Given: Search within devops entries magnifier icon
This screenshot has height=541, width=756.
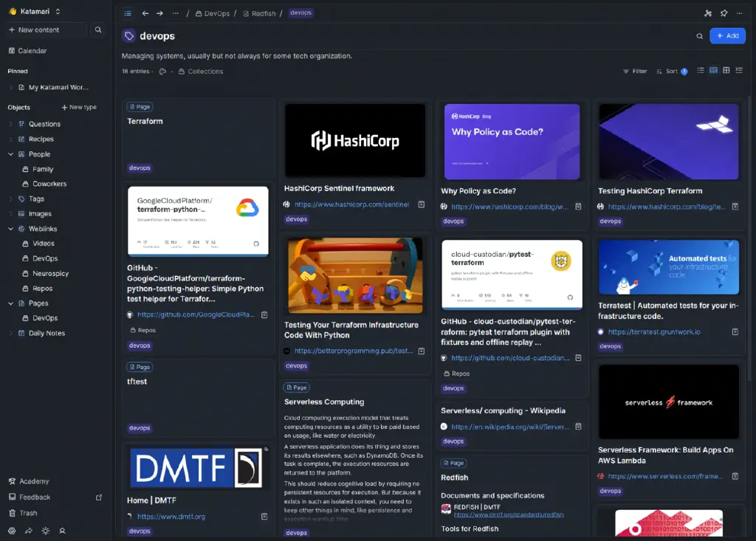Looking at the screenshot, I should pyautogui.click(x=700, y=36).
